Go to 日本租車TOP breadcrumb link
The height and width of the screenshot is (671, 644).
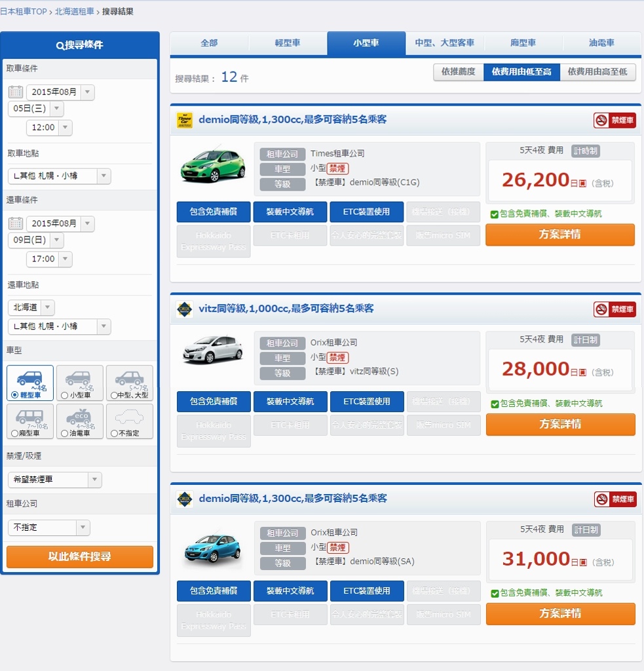click(x=24, y=12)
